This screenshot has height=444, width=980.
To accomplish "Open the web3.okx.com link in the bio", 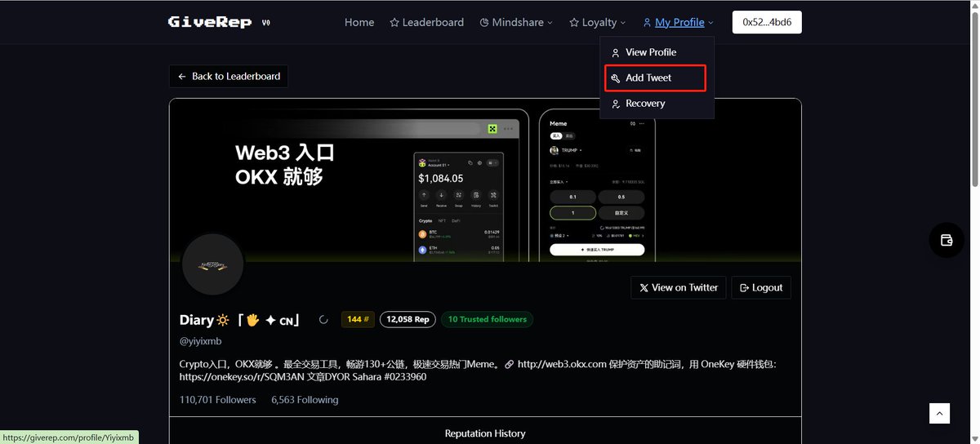I will tap(562, 364).
